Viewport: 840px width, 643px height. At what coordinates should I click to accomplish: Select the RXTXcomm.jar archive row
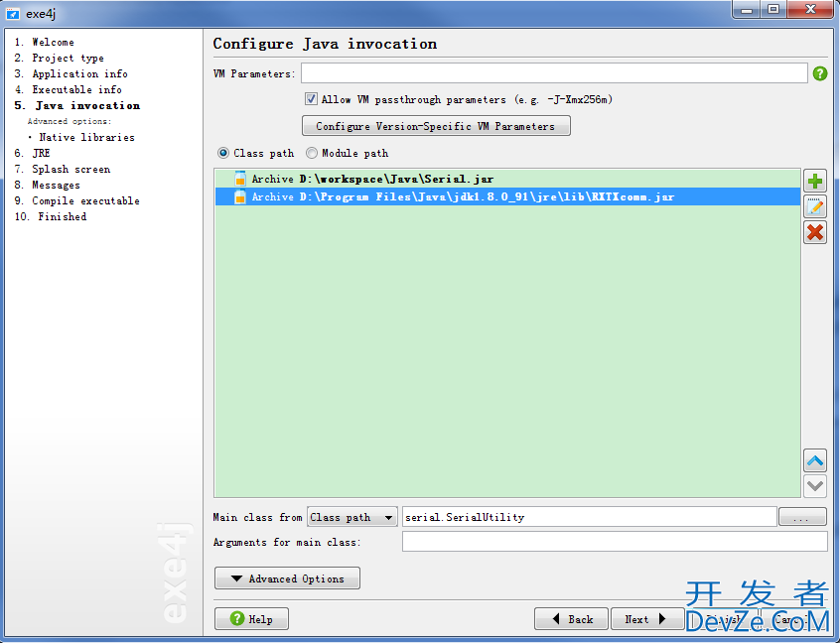click(507, 197)
